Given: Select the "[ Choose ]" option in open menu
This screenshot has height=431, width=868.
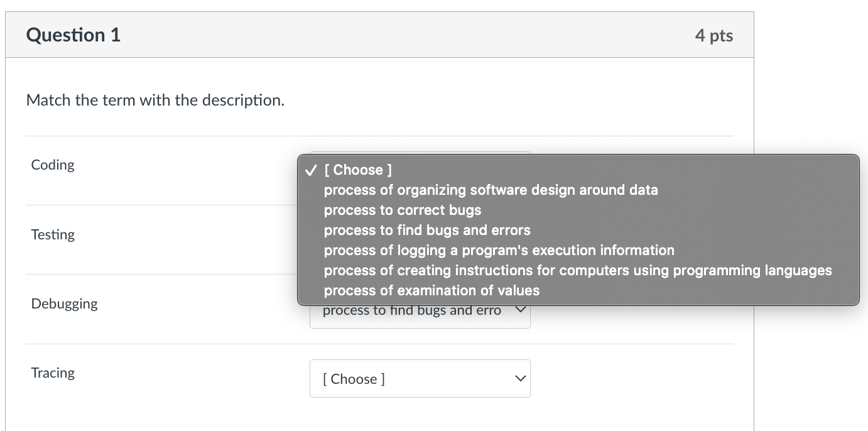Looking at the screenshot, I should pos(358,170).
